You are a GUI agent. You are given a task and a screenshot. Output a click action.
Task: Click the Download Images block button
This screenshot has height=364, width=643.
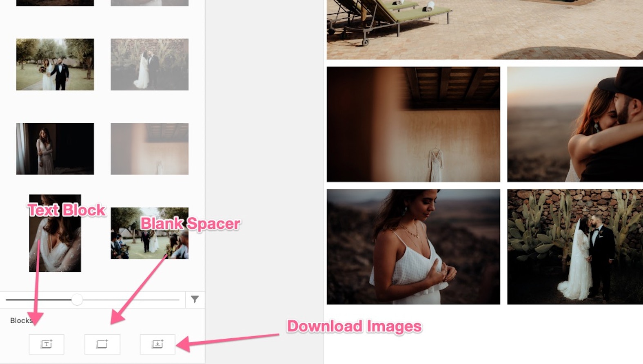pos(157,344)
